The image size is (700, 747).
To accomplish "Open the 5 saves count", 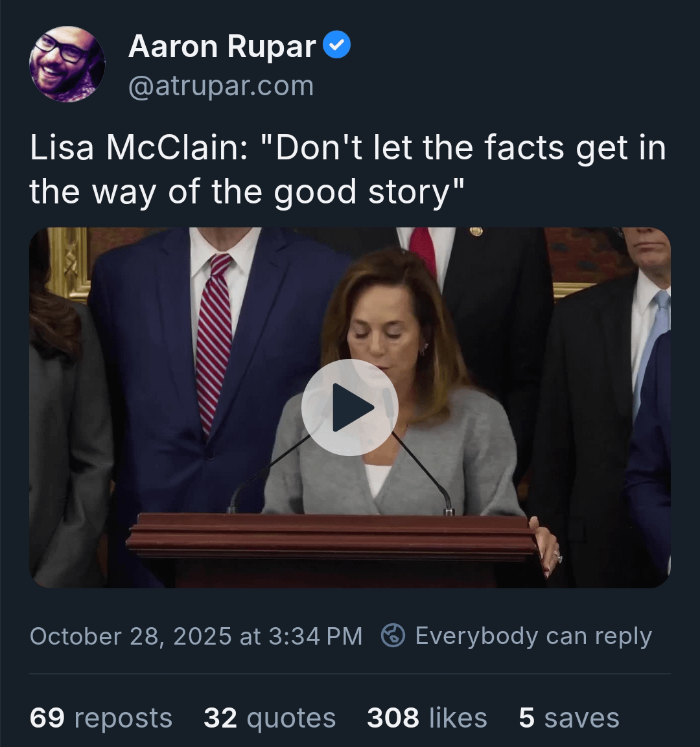I will point(568,718).
